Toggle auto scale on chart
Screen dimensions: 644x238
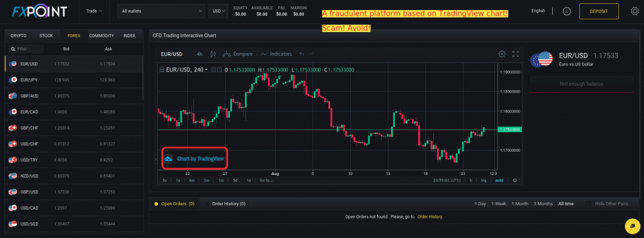tap(499, 180)
